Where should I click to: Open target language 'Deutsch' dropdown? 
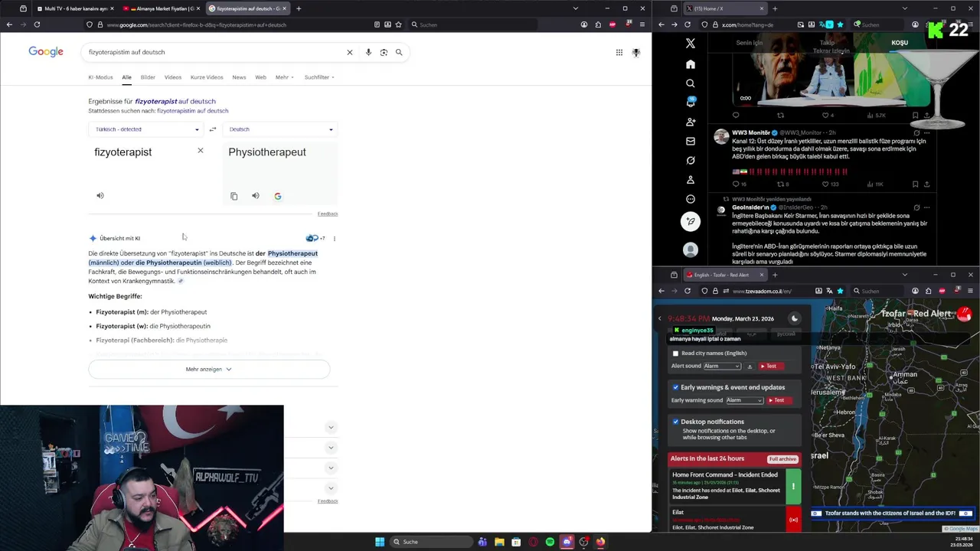tap(280, 129)
